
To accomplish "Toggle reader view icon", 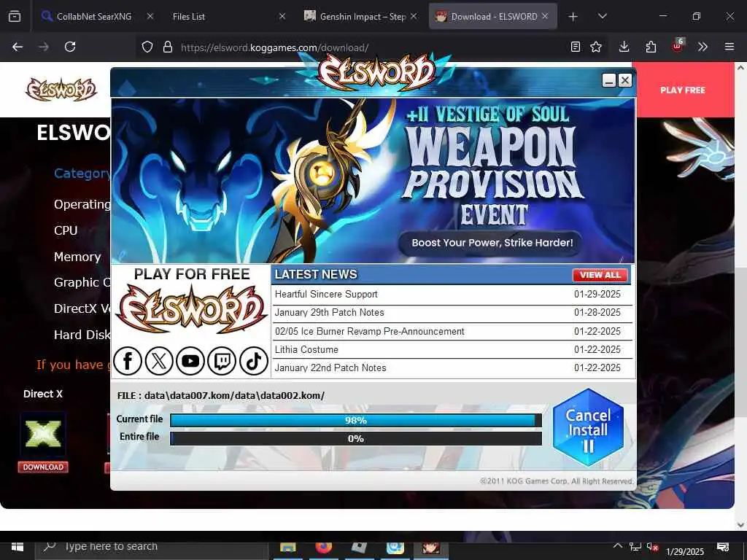I will 576,47.
